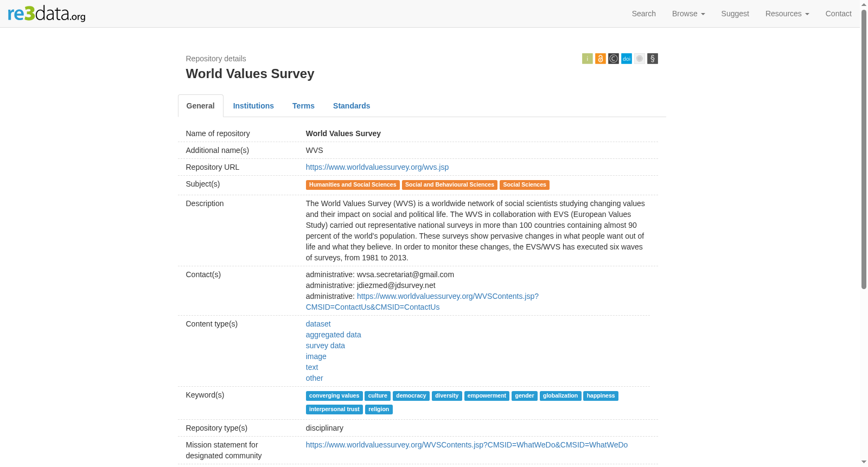The height and width of the screenshot is (467, 868).
Task: Open the Search page from navbar
Action: (x=644, y=14)
